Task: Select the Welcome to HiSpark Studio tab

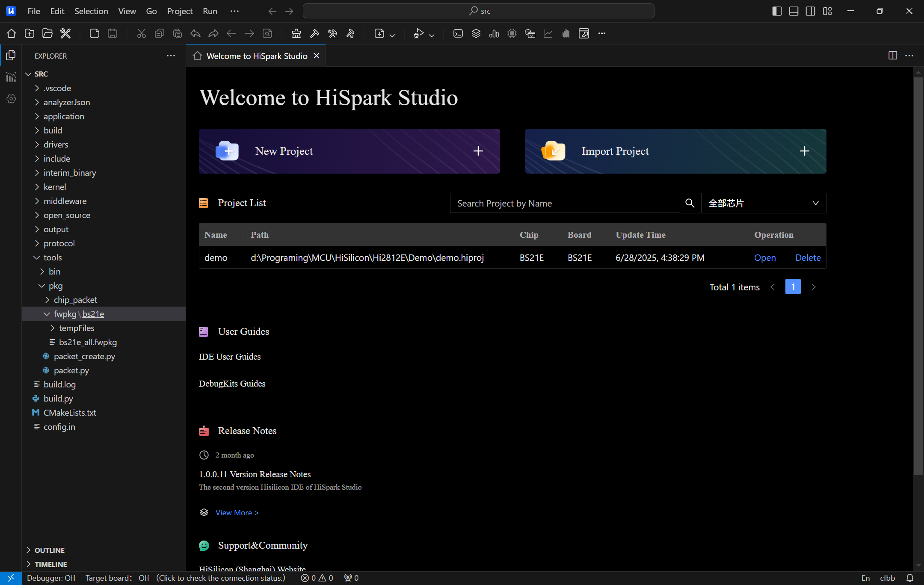Action: [256, 56]
